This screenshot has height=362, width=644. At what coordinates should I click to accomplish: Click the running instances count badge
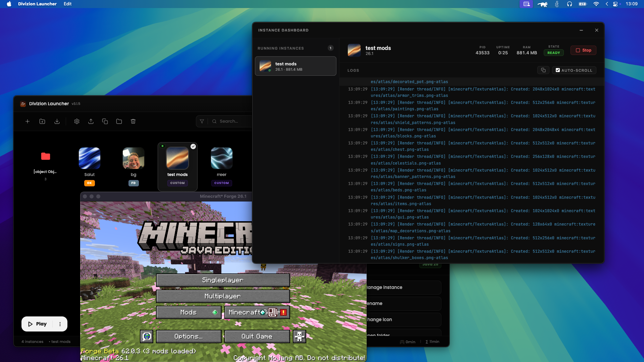pos(330,48)
